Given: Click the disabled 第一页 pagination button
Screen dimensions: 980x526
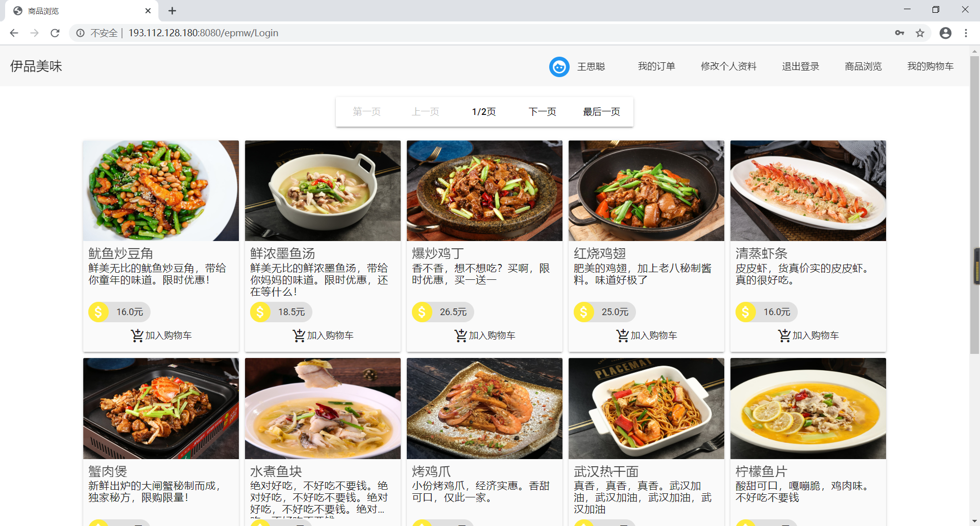Looking at the screenshot, I should pos(366,112).
